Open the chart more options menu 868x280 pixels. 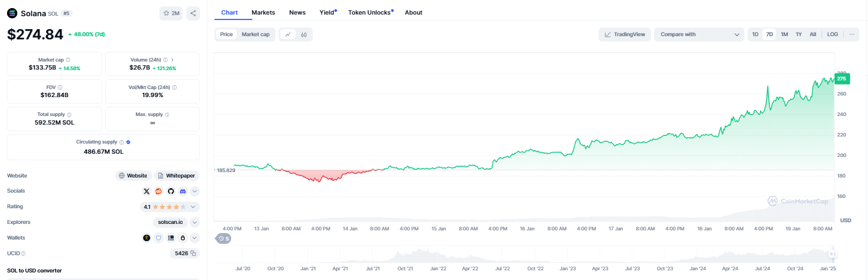point(852,35)
